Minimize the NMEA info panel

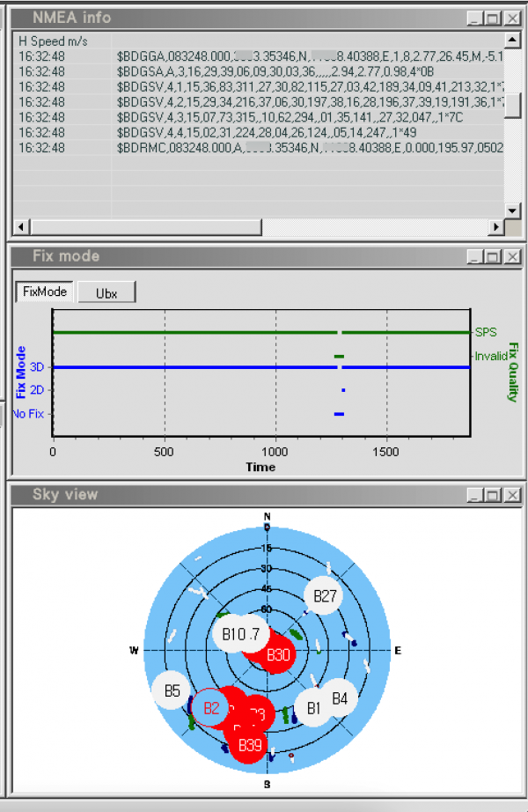pyautogui.click(x=474, y=18)
